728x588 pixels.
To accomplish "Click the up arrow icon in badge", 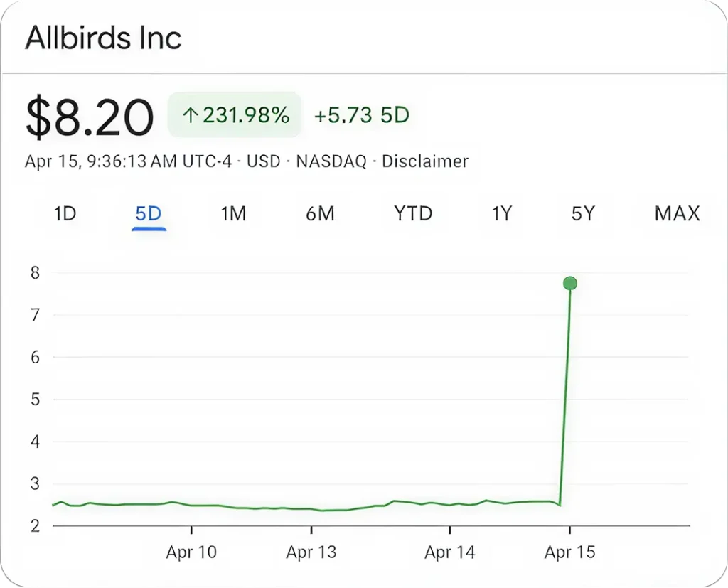I will coord(189,115).
